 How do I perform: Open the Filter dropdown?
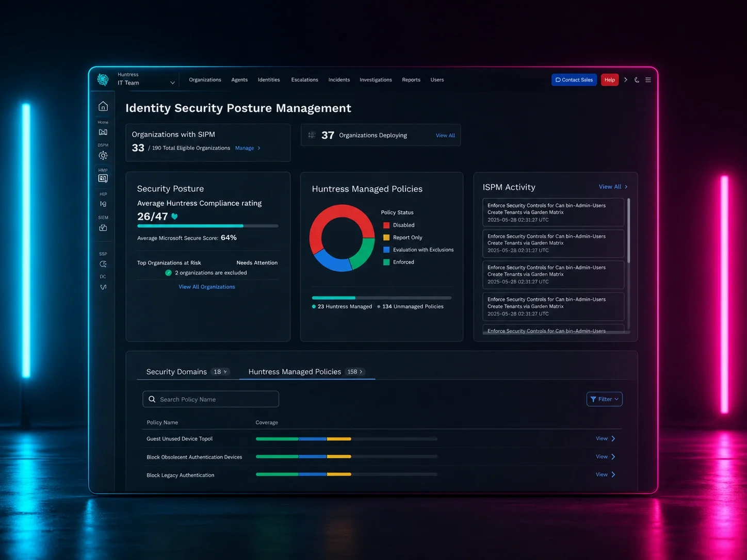tap(605, 399)
